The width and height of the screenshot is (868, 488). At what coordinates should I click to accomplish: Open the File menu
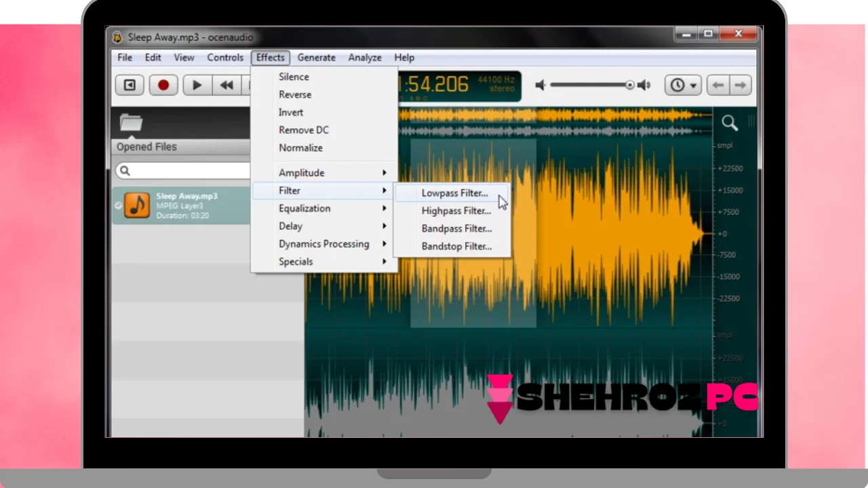125,58
